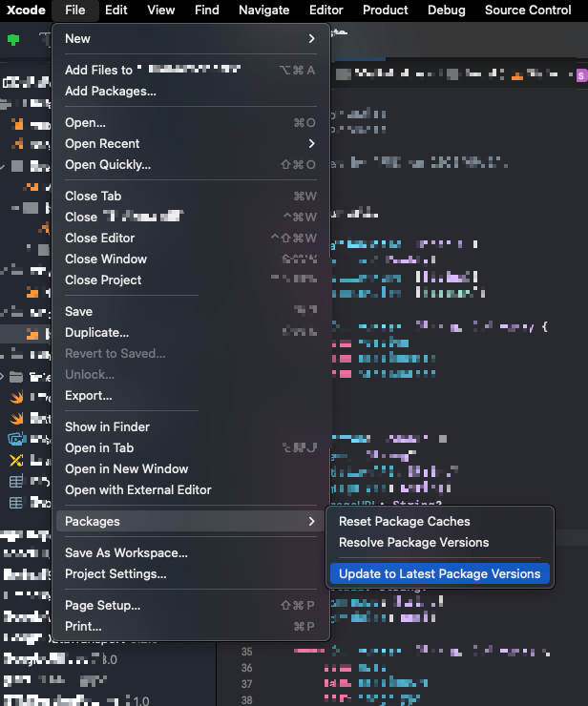The height and width of the screenshot is (706, 588).
Task: Choose Add Packages...
Action: pyautogui.click(x=191, y=91)
